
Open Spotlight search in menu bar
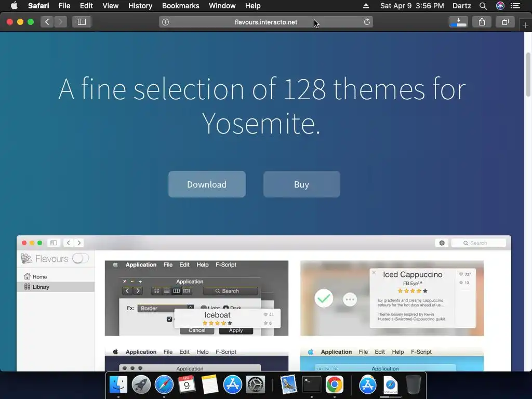click(483, 6)
